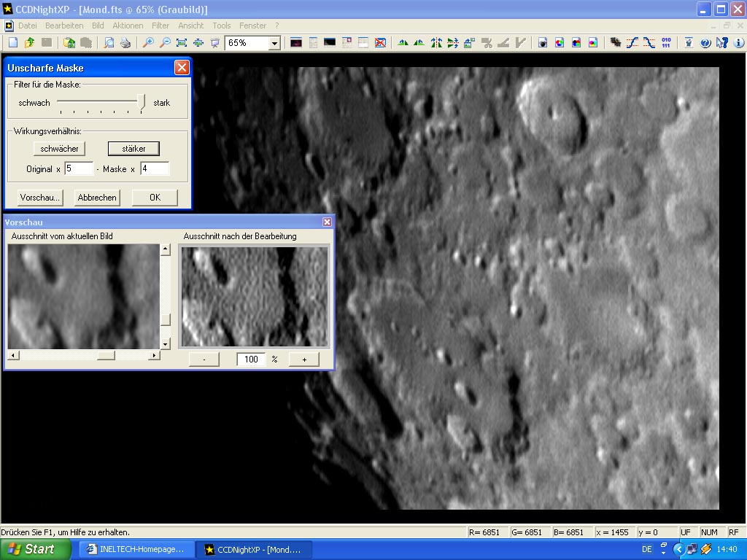Click the schwächer button
The height and width of the screenshot is (560, 747).
point(60,149)
